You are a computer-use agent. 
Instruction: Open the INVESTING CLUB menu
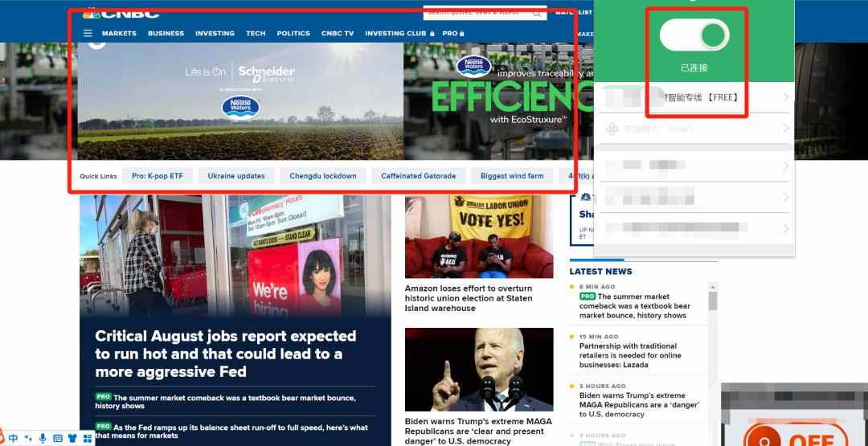pyautogui.click(x=399, y=33)
